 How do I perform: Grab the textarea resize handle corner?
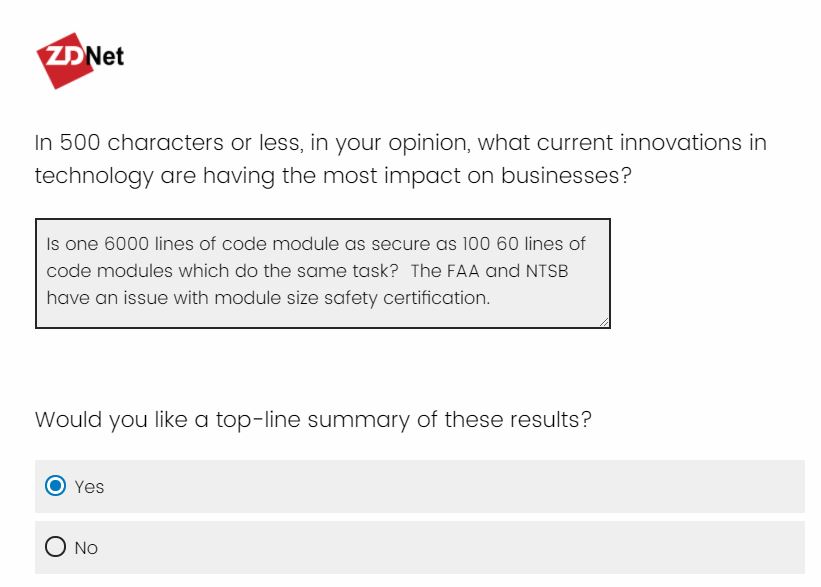pos(604,322)
